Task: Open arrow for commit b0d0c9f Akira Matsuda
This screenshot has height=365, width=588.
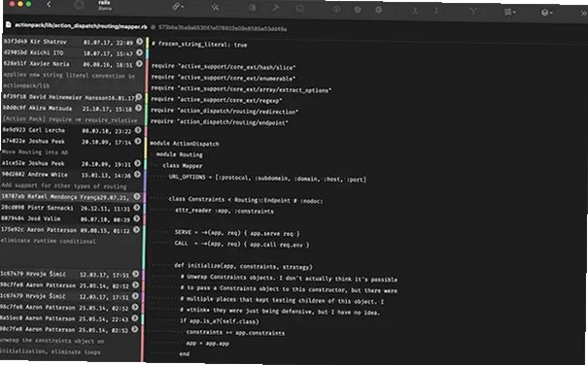Action: [138, 108]
